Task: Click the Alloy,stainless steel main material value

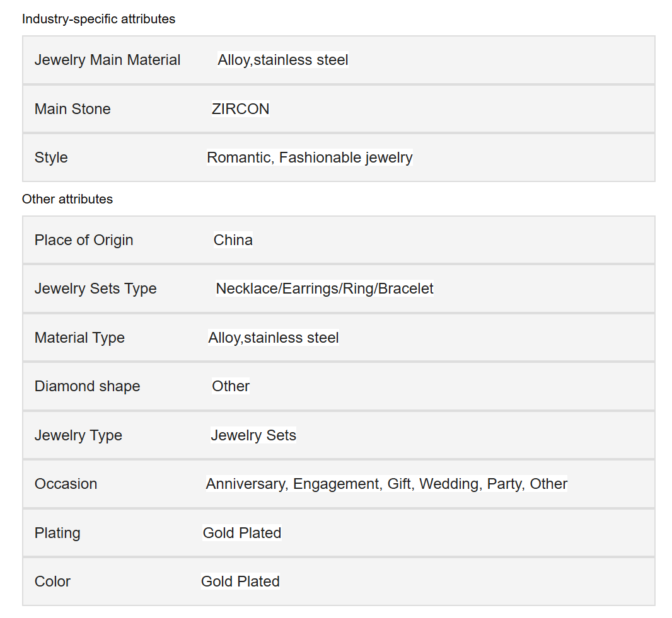Action: (x=283, y=60)
